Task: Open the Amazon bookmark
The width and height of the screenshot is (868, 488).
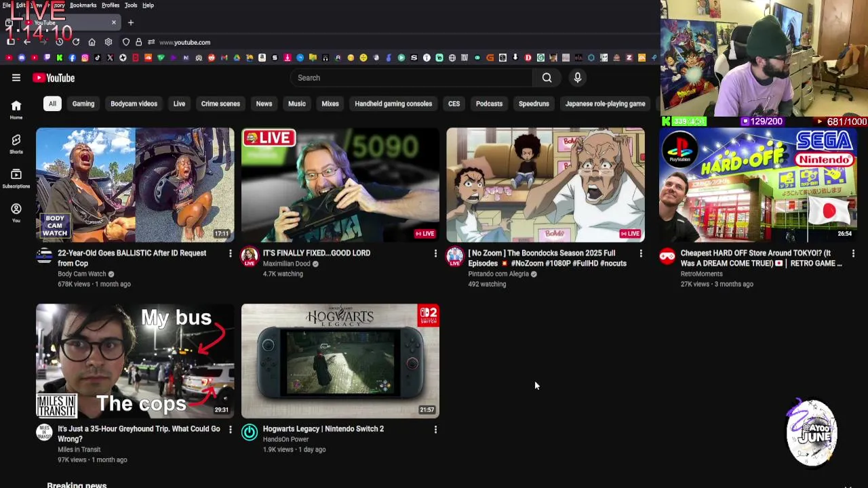Action: [x=262, y=58]
